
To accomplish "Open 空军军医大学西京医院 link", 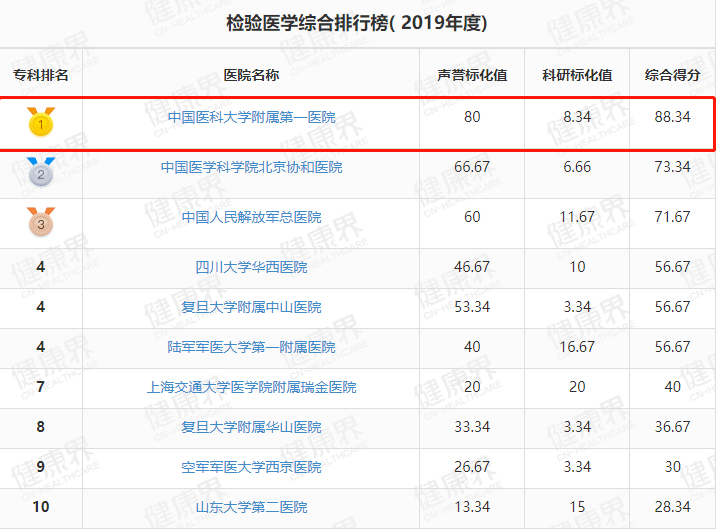I will (251, 467).
